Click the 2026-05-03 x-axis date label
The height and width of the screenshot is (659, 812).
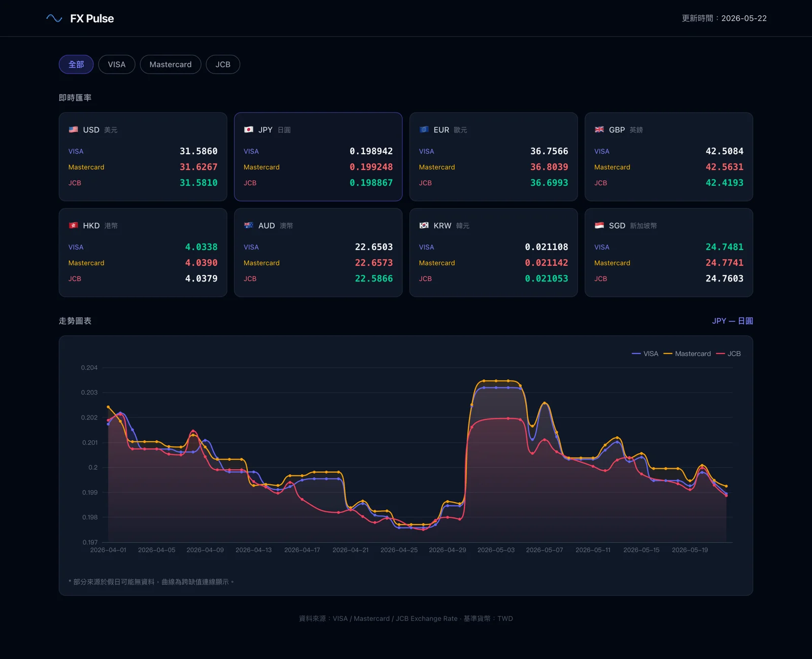(x=496, y=550)
